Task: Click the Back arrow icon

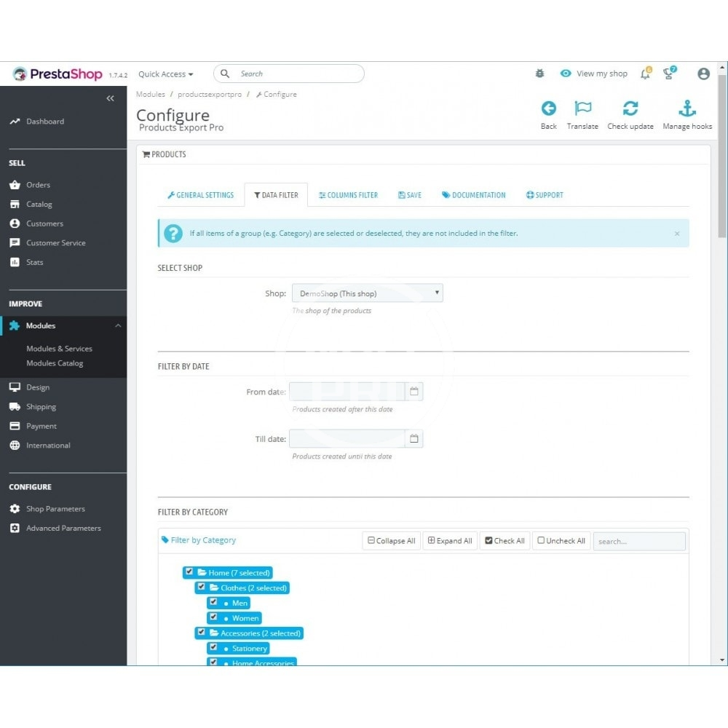Action: pos(548,109)
